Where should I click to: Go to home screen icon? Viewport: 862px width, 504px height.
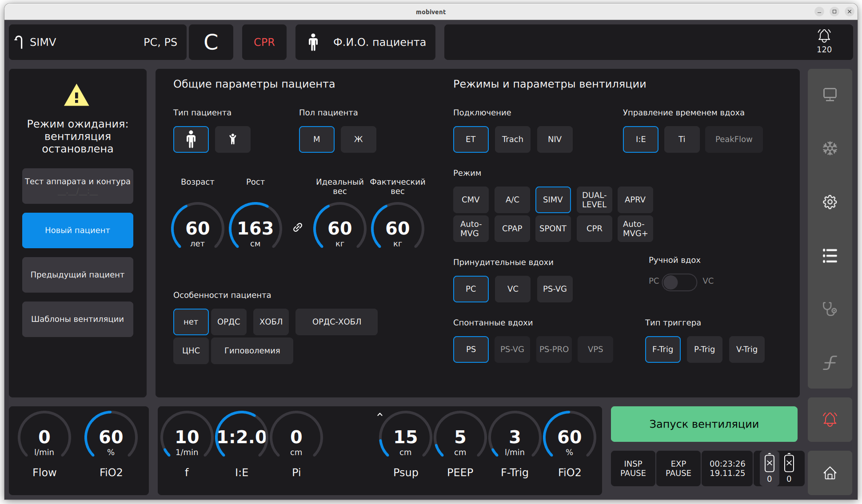[x=830, y=473]
